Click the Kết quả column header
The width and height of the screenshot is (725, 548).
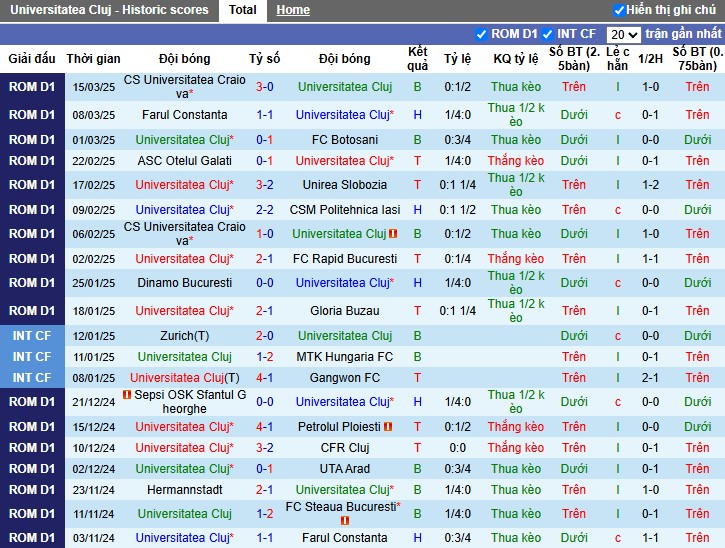coord(418,59)
